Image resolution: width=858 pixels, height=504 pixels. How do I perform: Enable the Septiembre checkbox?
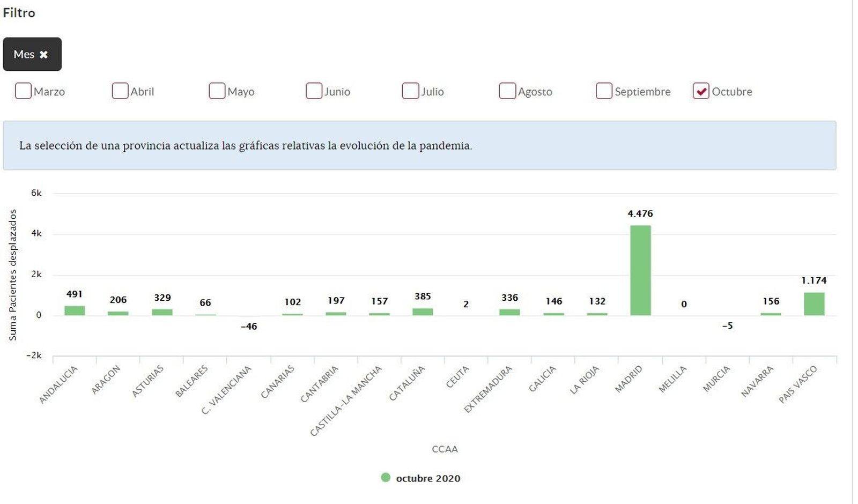(604, 91)
